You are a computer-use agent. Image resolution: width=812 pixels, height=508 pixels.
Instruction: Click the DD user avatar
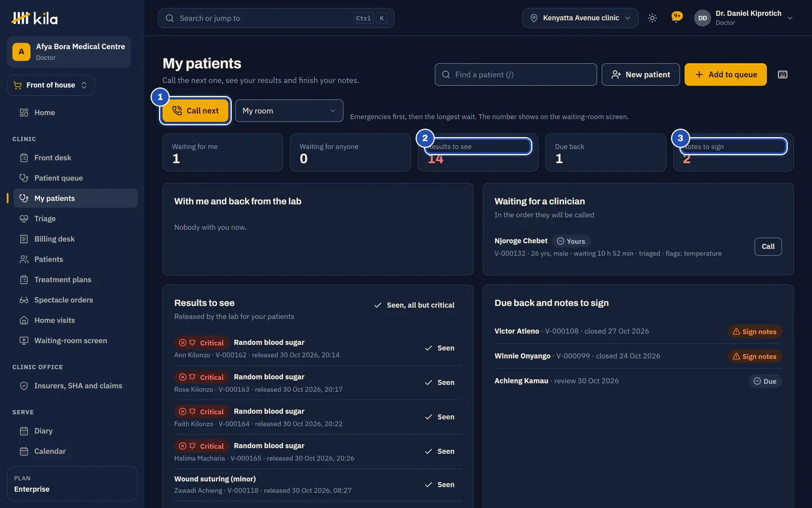[x=703, y=18]
